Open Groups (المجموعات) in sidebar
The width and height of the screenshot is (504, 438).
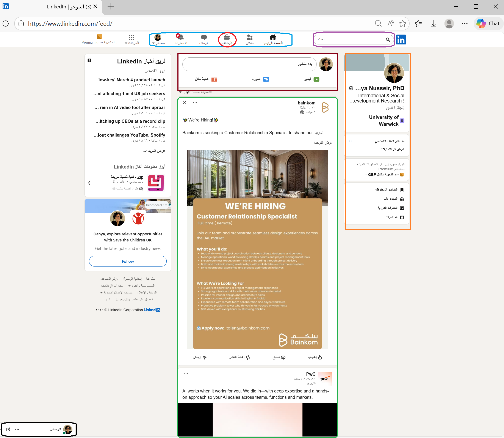coord(393,199)
